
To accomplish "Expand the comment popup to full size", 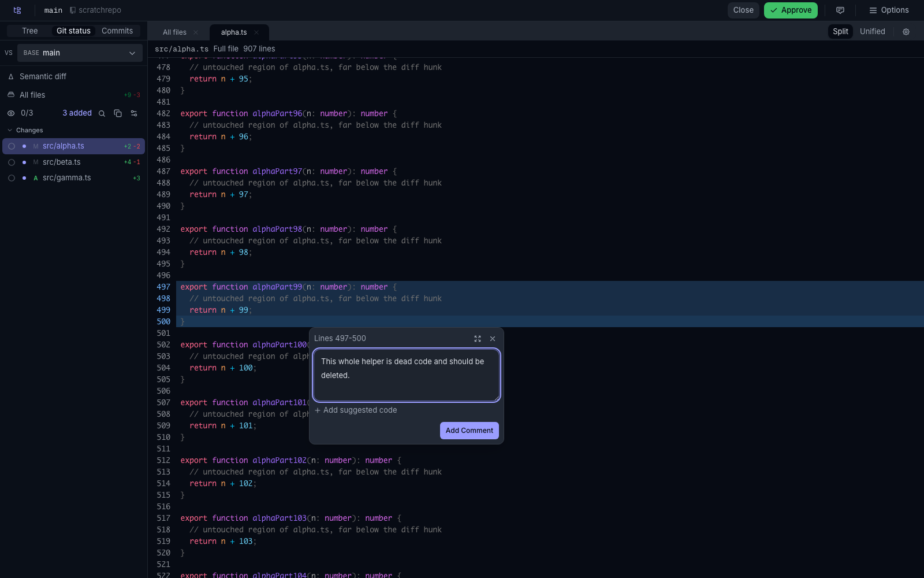I will (x=478, y=339).
